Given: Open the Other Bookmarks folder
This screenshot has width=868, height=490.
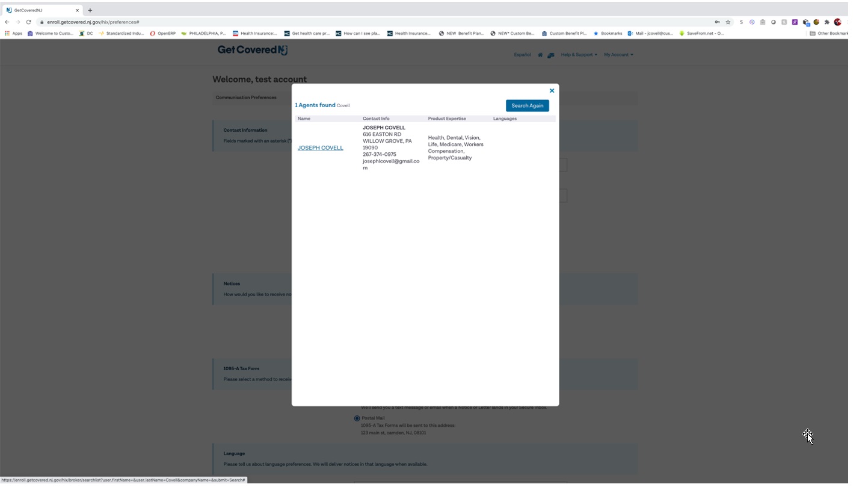Looking at the screenshot, I should (x=829, y=34).
